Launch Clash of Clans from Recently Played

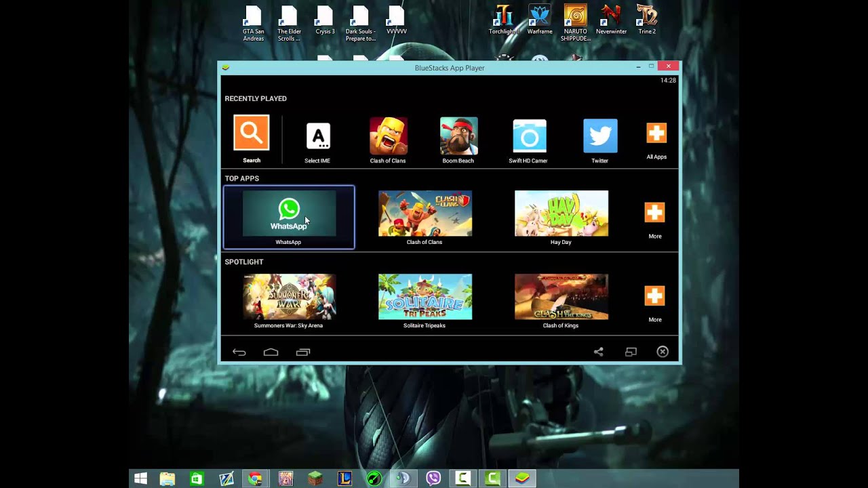pyautogui.click(x=389, y=136)
